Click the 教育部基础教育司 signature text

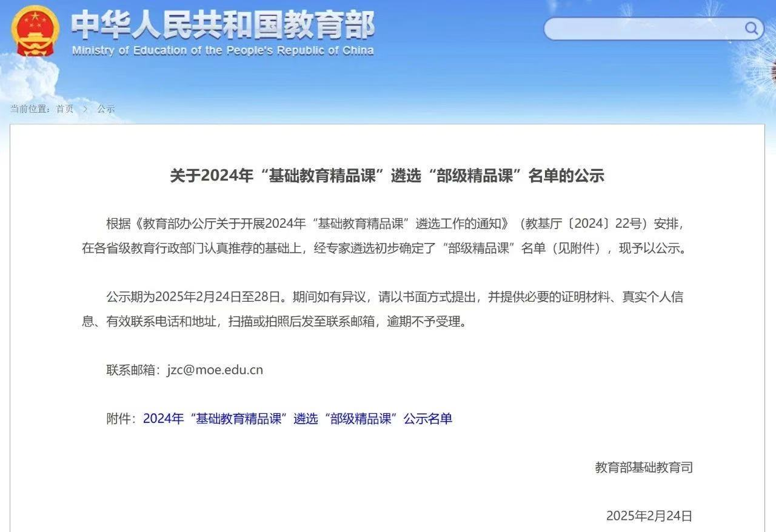[643, 467]
